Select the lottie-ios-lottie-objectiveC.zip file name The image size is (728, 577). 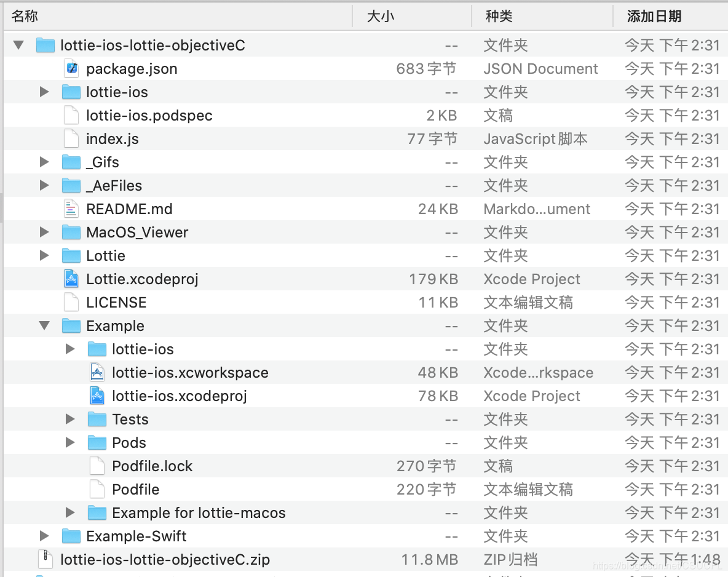click(x=165, y=559)
